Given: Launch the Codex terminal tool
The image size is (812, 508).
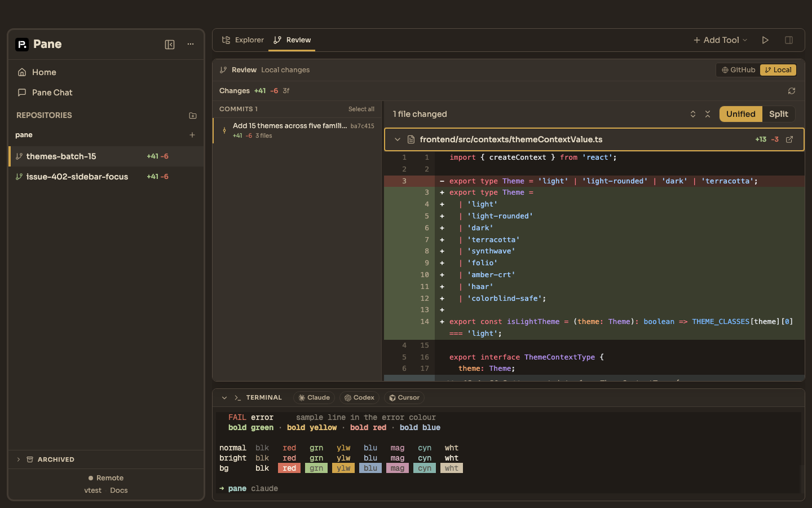Looking at the screenshot, I should (x=359, y=398).
